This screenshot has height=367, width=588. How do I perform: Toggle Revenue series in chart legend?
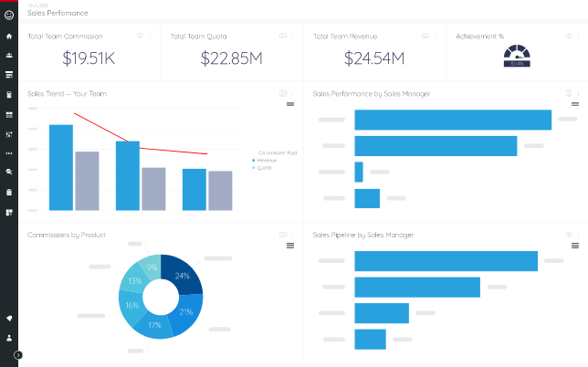pos(265,161)
